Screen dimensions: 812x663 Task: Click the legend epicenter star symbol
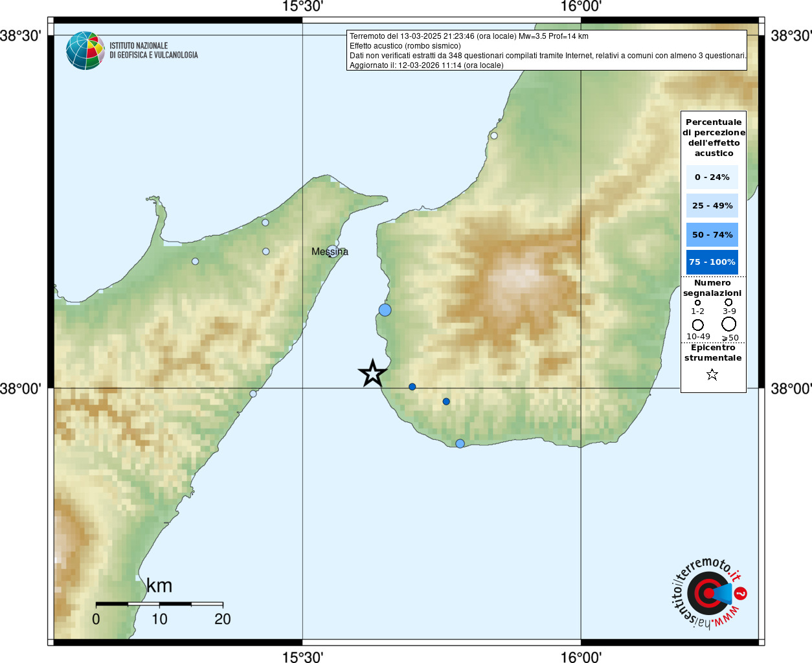coord(712,374)
